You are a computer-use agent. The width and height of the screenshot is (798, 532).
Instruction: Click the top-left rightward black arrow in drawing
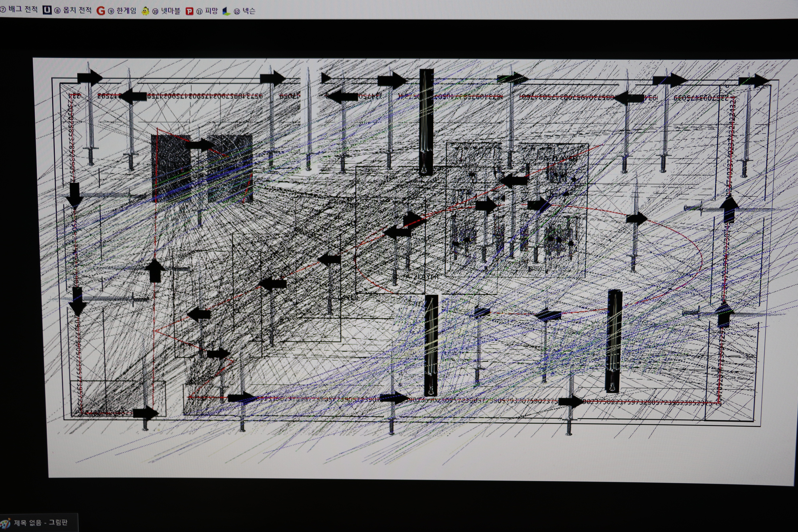point(89,78)
